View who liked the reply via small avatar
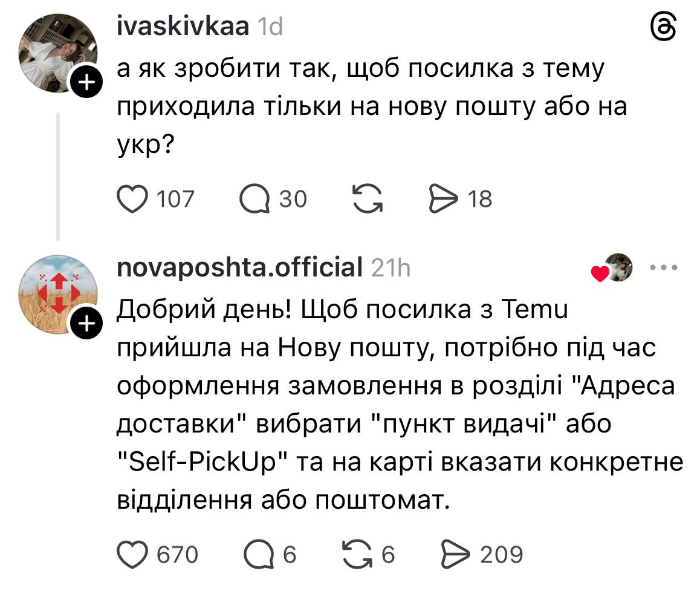This screenshot has height=591, width=700. tap(619, 267)
